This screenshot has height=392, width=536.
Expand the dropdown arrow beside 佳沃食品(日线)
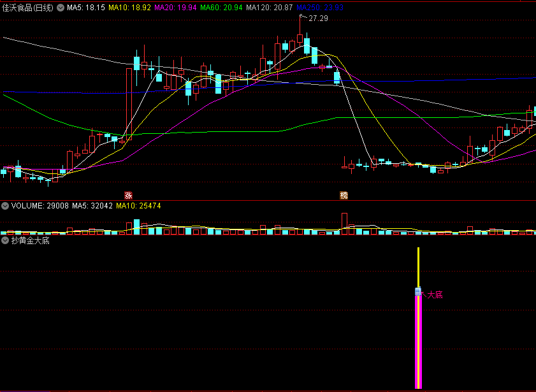[x=61, y=8]
